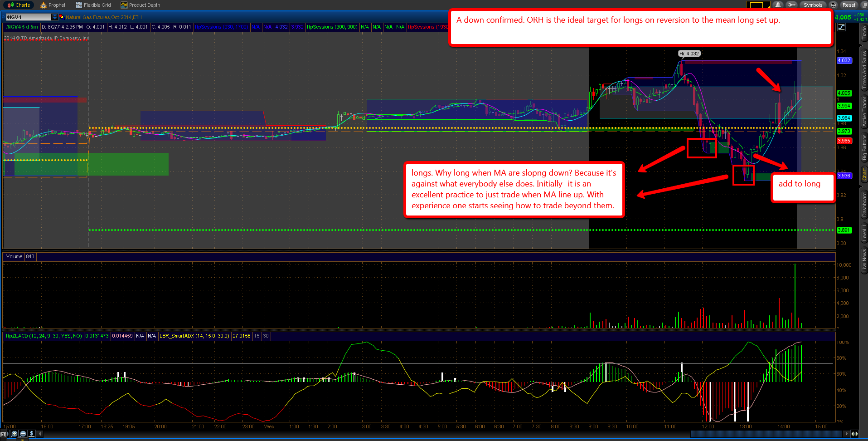Click the zoom in magnifier icon
Viewport: 868px width, 441px height.
[15, 434]
